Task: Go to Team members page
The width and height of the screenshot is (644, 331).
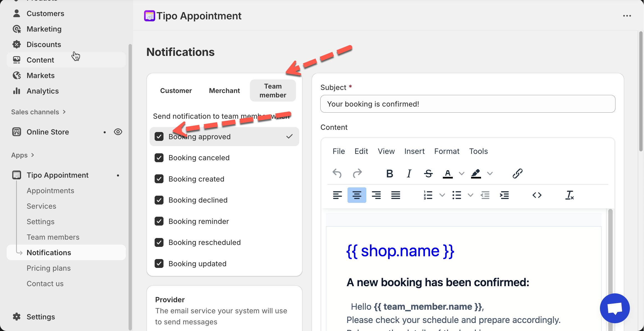Action: [x=53, y=237]
